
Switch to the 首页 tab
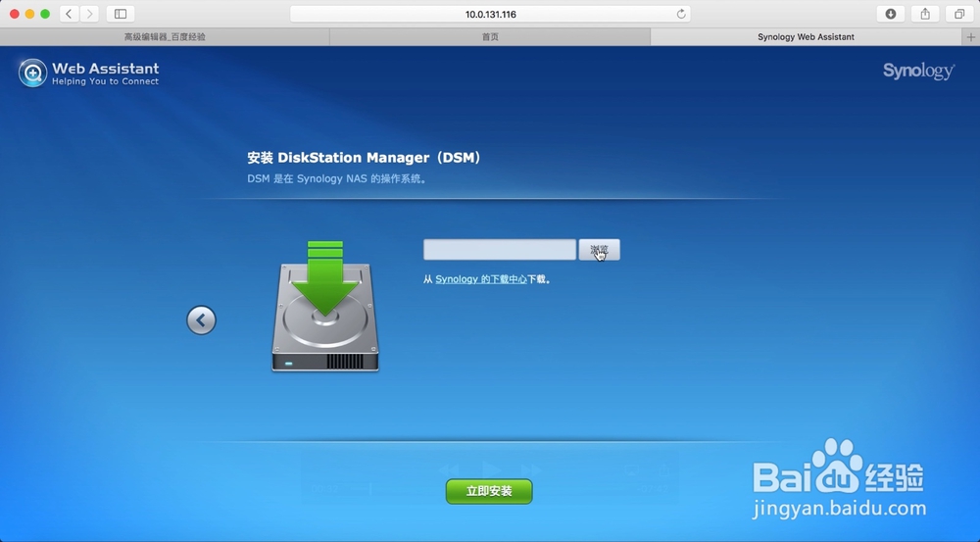(x=490, y=37)
